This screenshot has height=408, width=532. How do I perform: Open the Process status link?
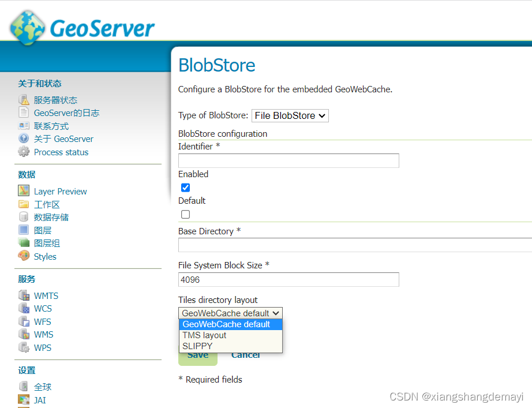pyautogui.click(x=61, y=152)
